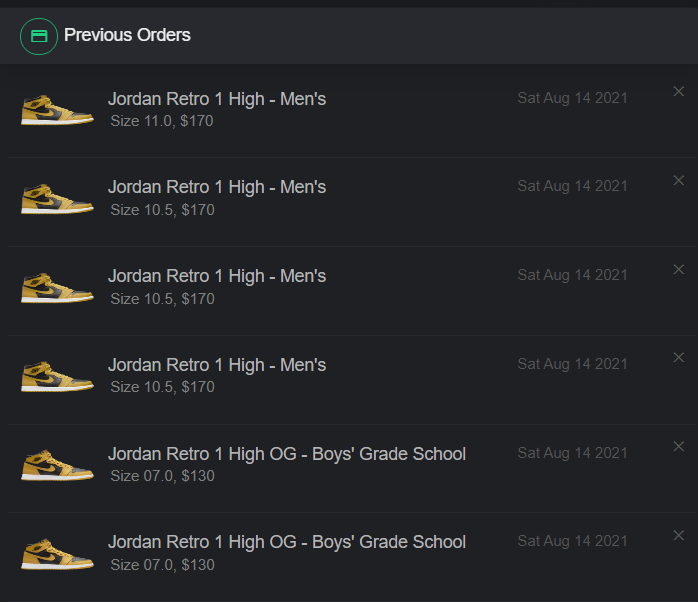
Task: Select 'Size 07.0, $130' in the last order
Action: [162, 565]
